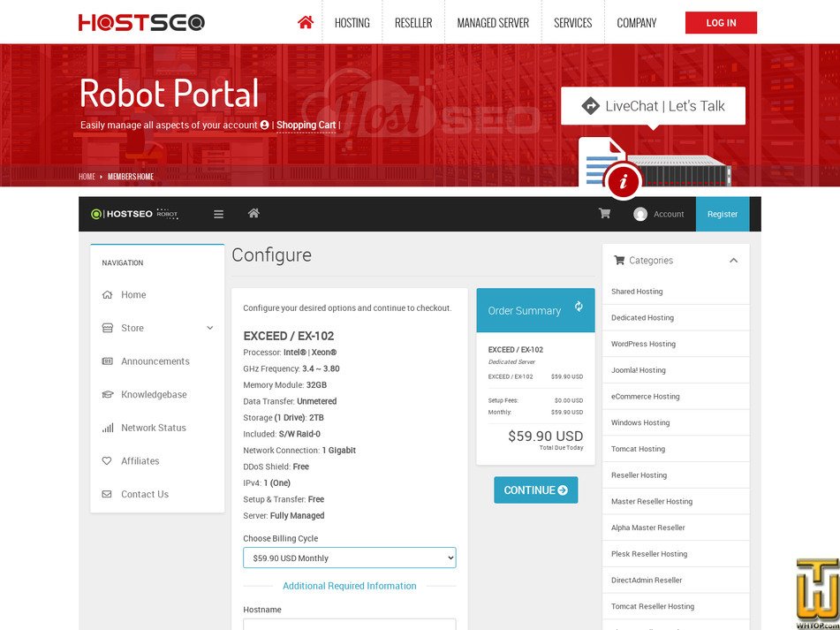The width and height of the screenshot is (840, 630).
Task: Click the CONTINUE button
Action: coord(535,490)
